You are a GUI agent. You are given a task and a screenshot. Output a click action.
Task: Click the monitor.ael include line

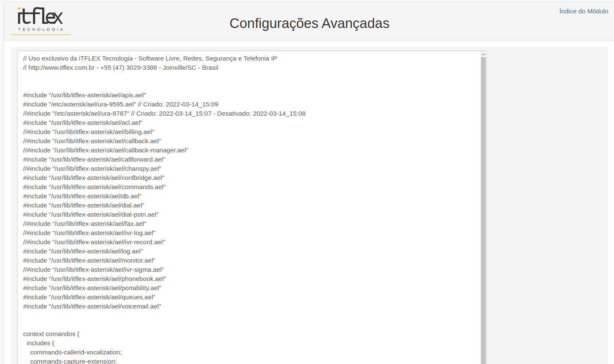(x=89, y=260)
